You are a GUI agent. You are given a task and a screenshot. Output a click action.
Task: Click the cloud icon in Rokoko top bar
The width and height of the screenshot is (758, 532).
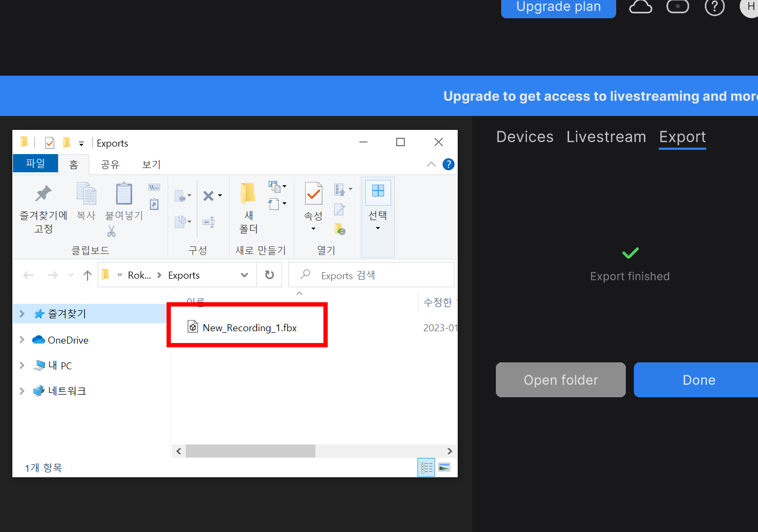640,7
